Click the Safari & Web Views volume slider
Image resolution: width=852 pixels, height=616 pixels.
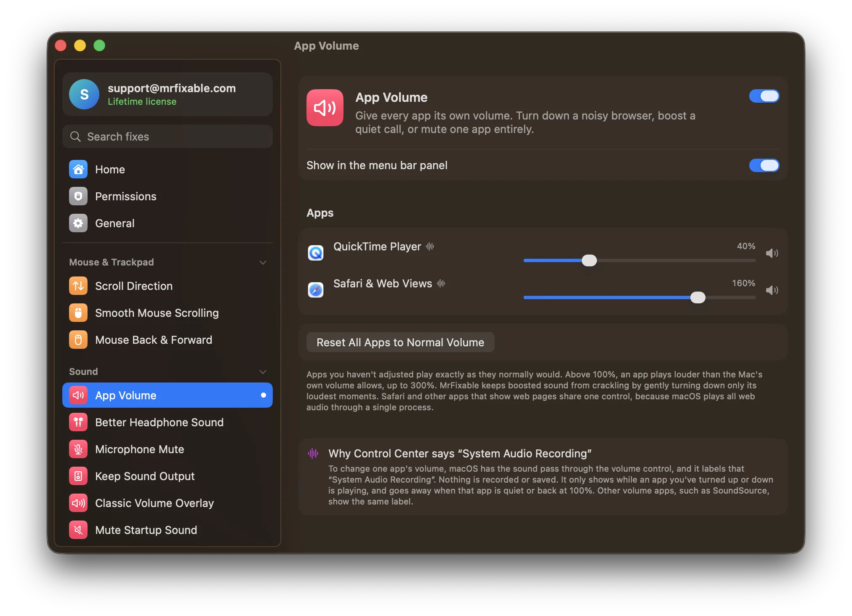pos(639,297)
